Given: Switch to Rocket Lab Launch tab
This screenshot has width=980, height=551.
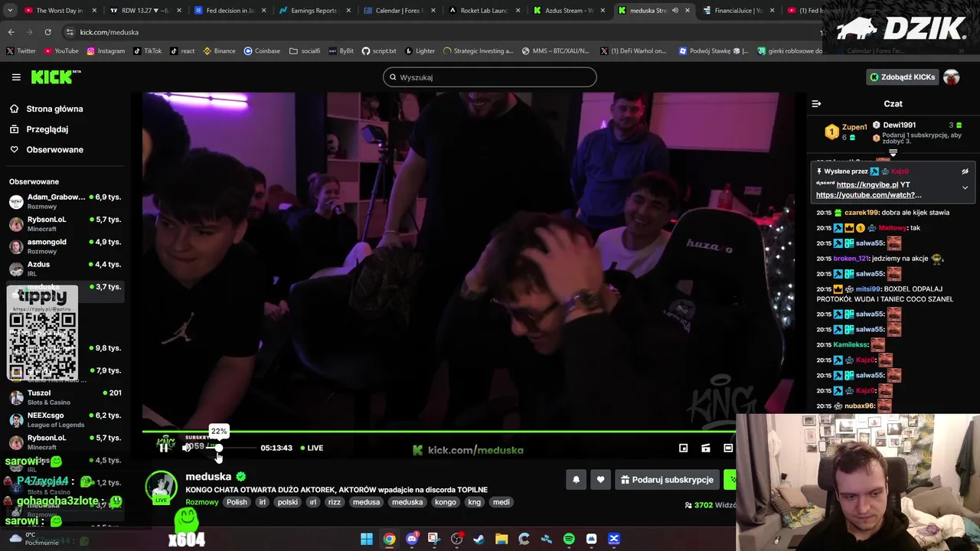Looking at the screenshot, I should [x=485, y=11].
